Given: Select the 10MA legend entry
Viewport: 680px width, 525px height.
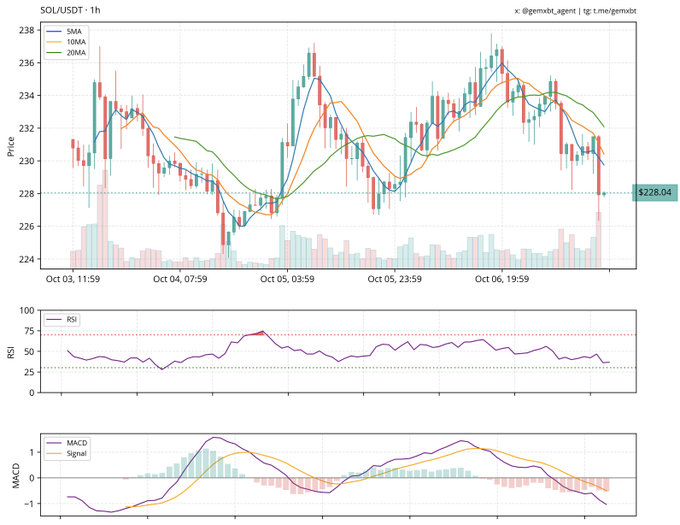Looking at the screenshot, I should point(74,43).
